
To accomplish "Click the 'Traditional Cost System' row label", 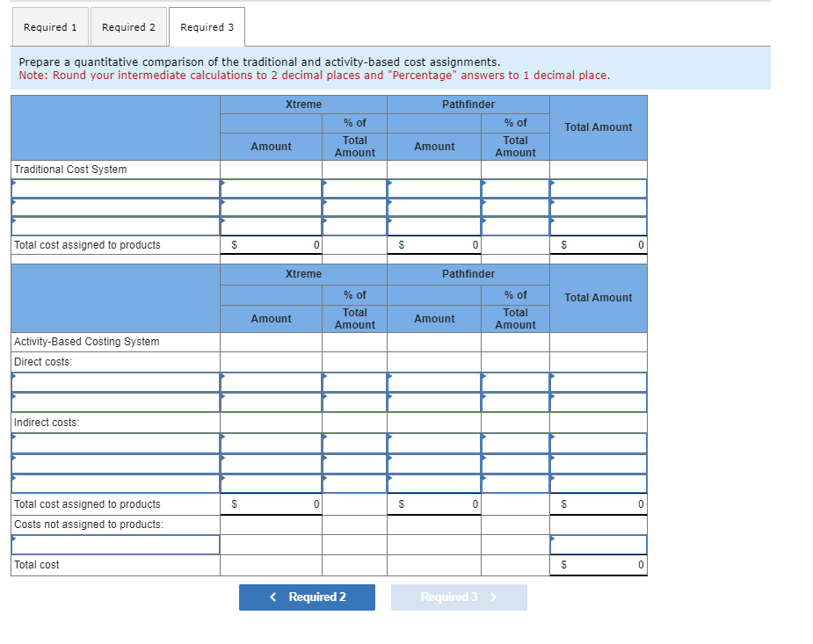I will (x=70, y=170).
